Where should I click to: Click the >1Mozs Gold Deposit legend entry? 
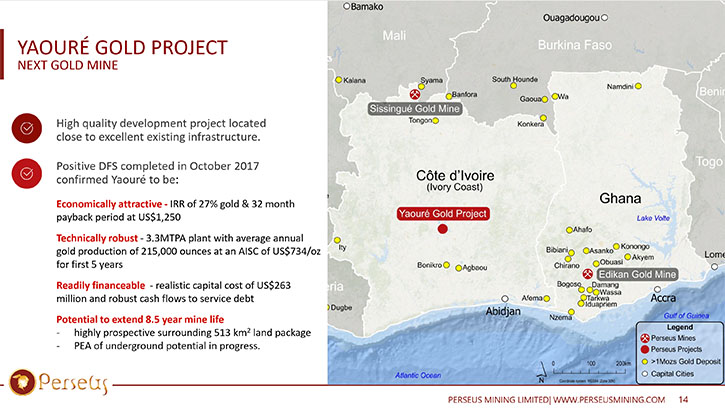click(x=681, y=361)
